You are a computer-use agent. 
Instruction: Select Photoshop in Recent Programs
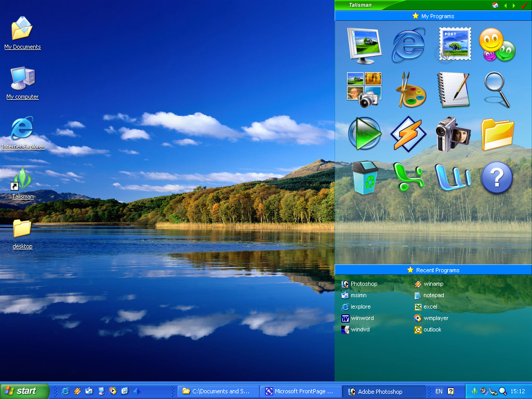point(364,284)
